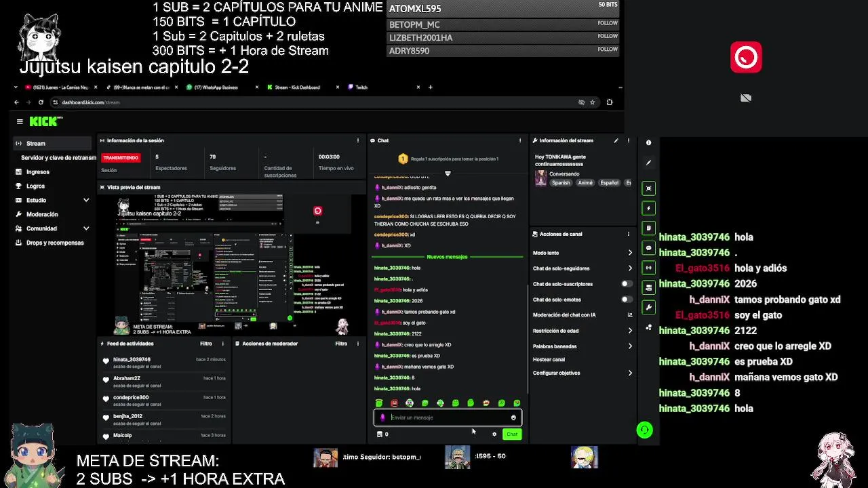Toggle the wrench widget icon in sidebar

(x=648, y=307)
